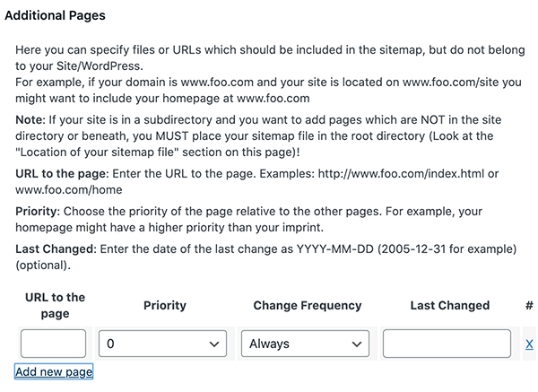
Task: Click the bold 'Note' label in the description
Action: [30, 119]
